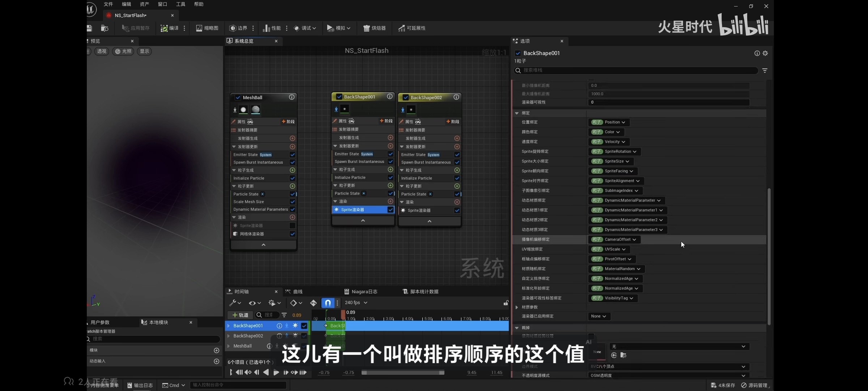Toggle the timeline snapping magnet icon
Screen dimensions: 868x391
(327, 303)
